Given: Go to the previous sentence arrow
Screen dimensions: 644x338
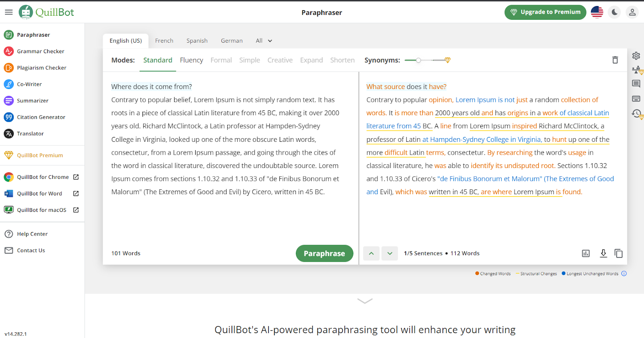Looking at the screenshot, I should pos(371,253).
